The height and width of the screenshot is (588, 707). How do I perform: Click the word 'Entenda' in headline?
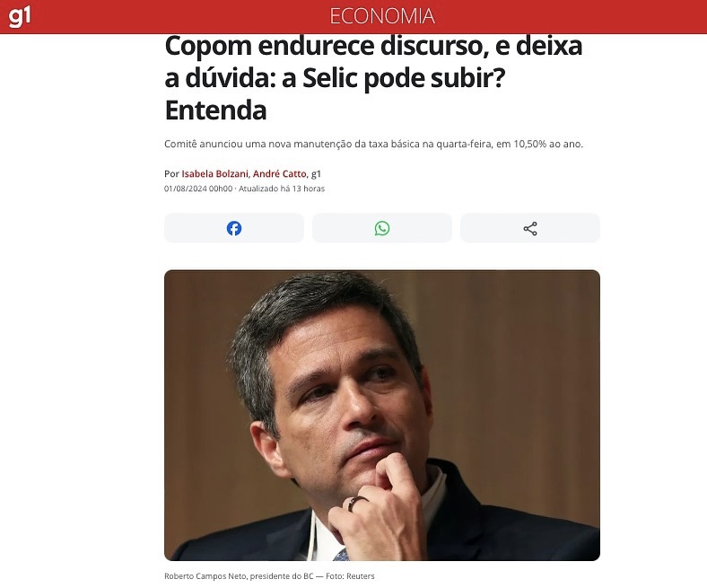pos(215,110)
